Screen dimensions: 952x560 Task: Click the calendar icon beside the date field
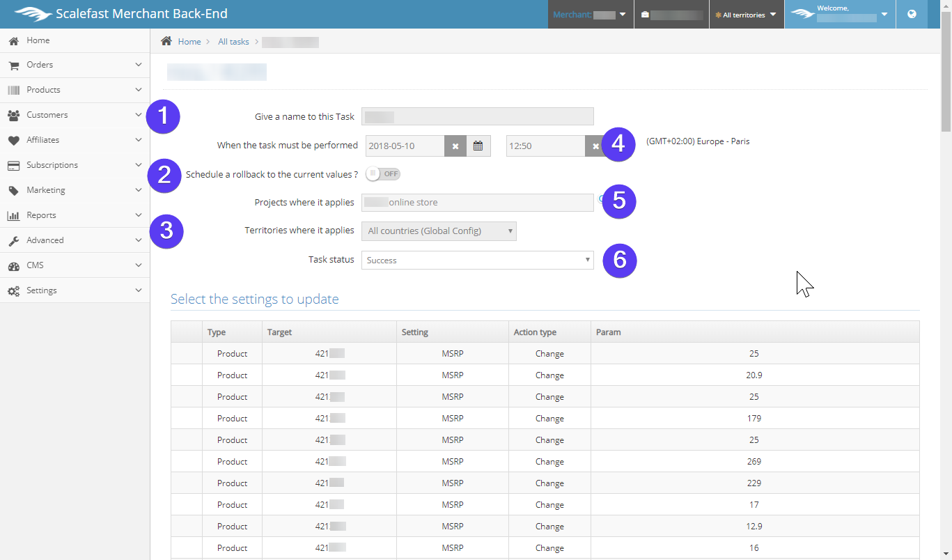(x=478, y=146)
